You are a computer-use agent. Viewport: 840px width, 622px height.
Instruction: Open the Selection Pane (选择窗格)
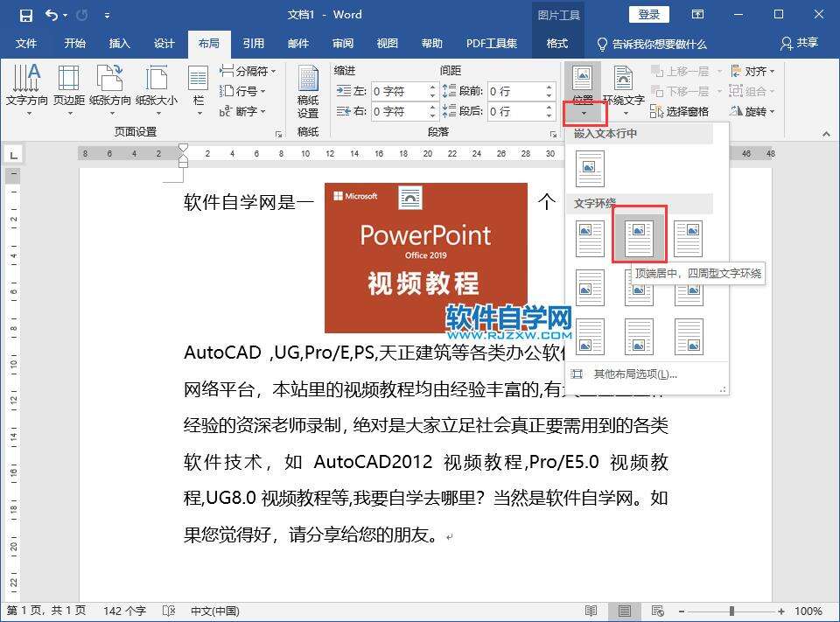pyautogui.click(x=679, y=111)
